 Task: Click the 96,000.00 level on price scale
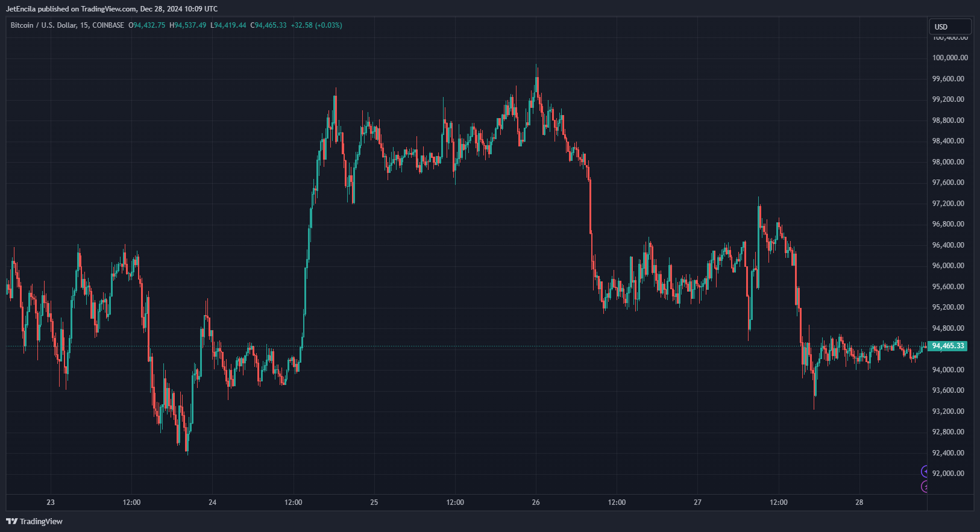pyautogui.click(x=948, y=266)
